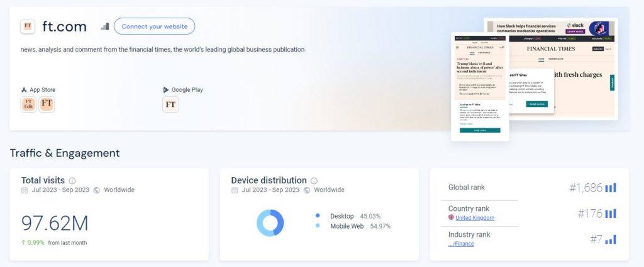Click the Global rank bars icon
644x267 pixels.
coord(611,188)
